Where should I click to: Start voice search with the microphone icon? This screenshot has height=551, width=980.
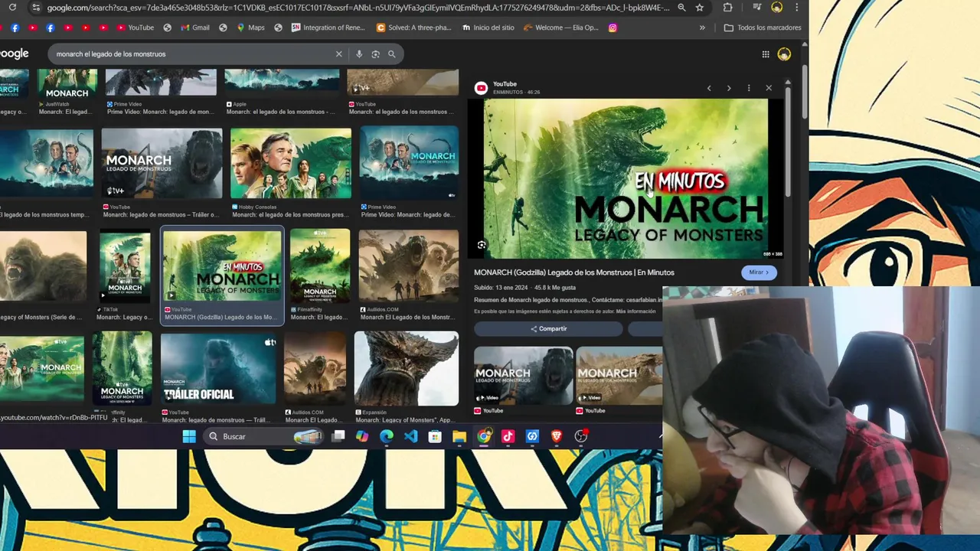(x=359, y=54)
